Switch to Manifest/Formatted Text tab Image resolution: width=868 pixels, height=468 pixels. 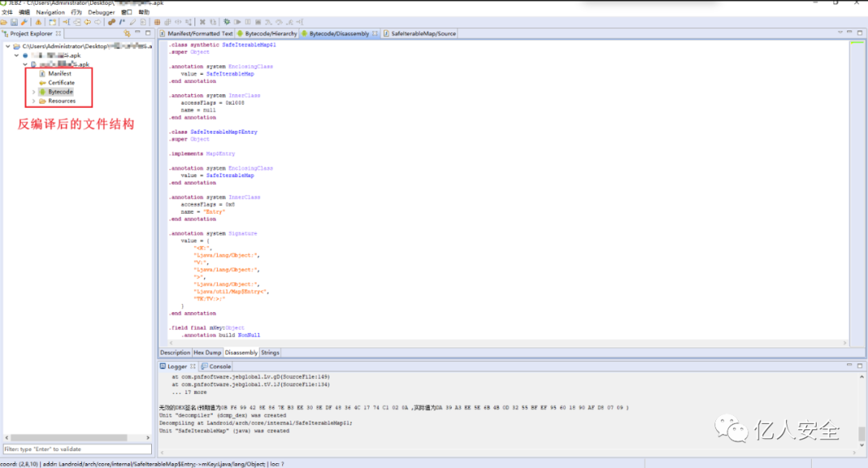pos(197,33)
